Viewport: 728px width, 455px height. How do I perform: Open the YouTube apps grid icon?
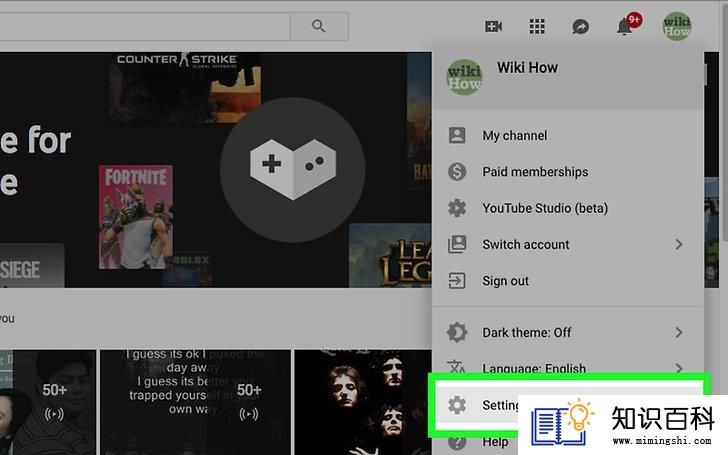(x=537, y=26)
